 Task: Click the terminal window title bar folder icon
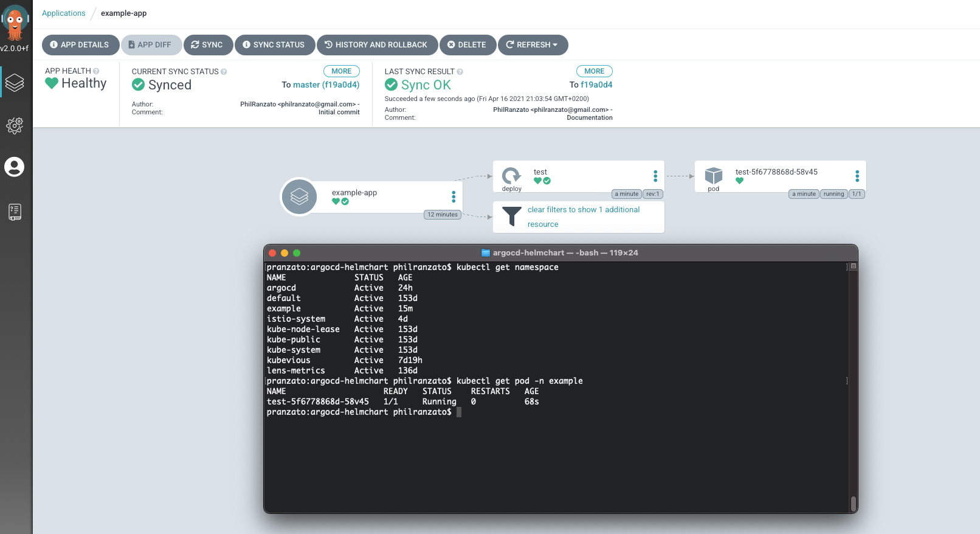pos(486,253)
